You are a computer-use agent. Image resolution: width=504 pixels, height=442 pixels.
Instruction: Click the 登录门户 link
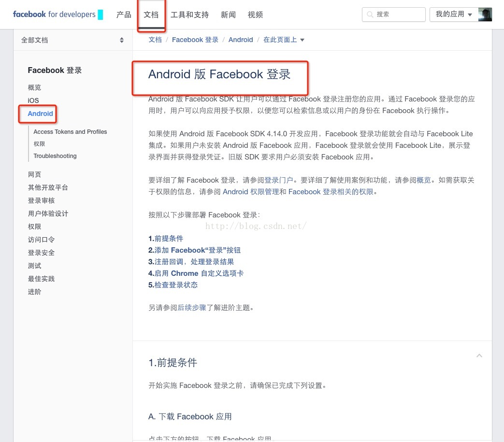click(279, 180)
